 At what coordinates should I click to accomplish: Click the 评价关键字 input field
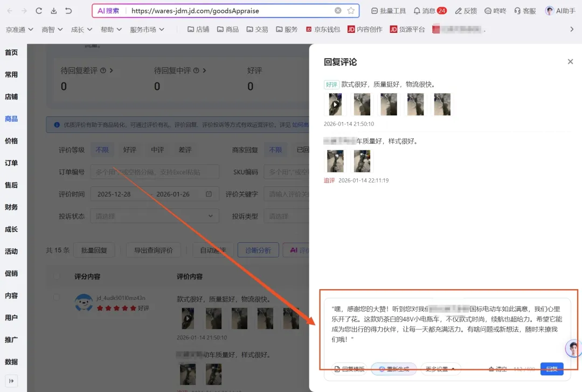point(286,194)
